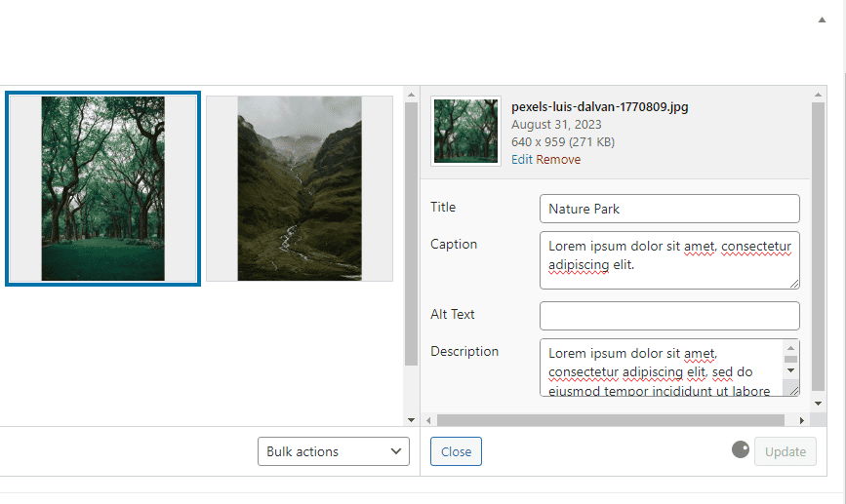Click the page scroll-up arrow at top right
Viewport: 846px width, 504px height.
pyautogui.click(x=822, y=19)
